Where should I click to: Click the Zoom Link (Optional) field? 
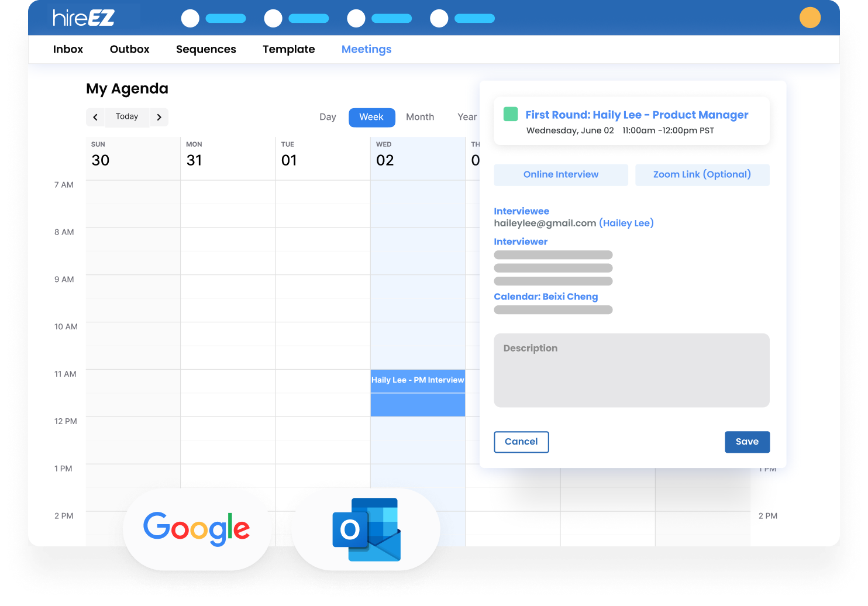pyautogui.click(x=702, y=175)
